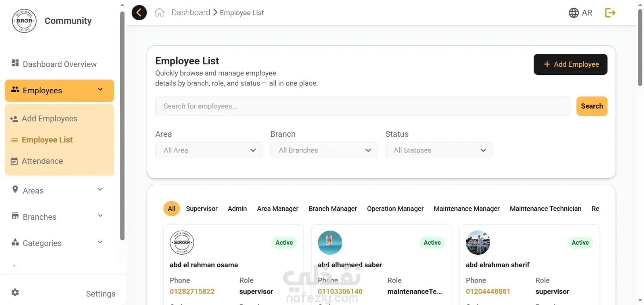Click the Branches storefront icon
Viewport: 644px width, 305px height.
click(x=15, y=216)
